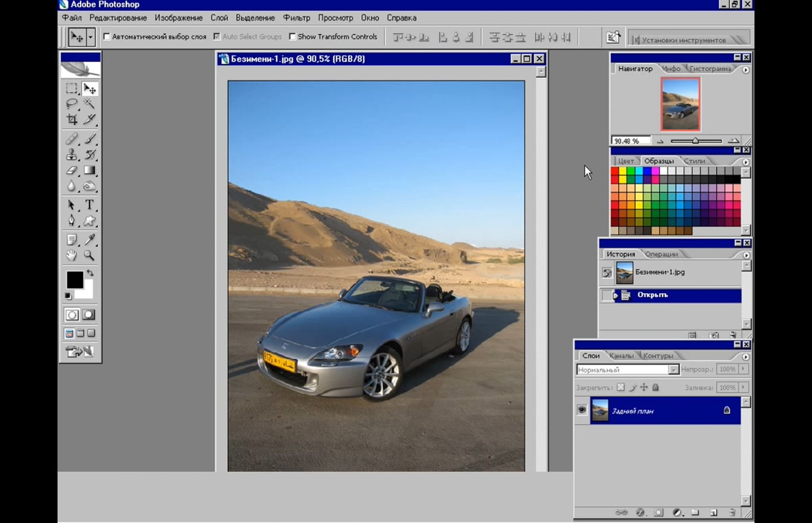Open the foreground color picker

[x=74, y=280]
